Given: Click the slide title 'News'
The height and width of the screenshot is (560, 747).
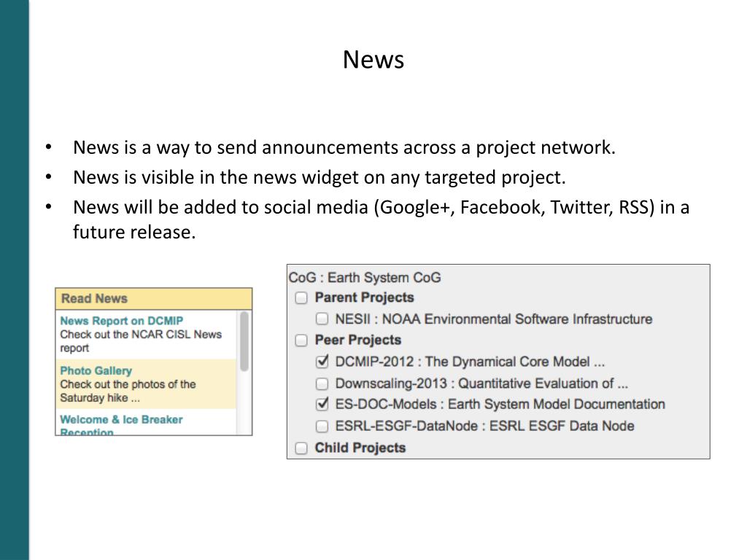Looking at the screenshot, I should [x=373, y=60].
